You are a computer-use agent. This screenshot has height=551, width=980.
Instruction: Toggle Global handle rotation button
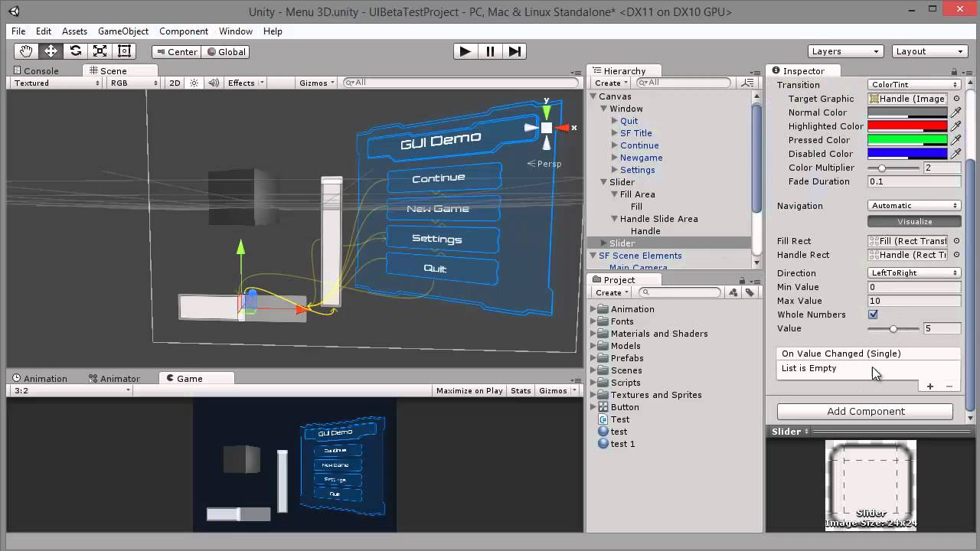tap(225, 52)
